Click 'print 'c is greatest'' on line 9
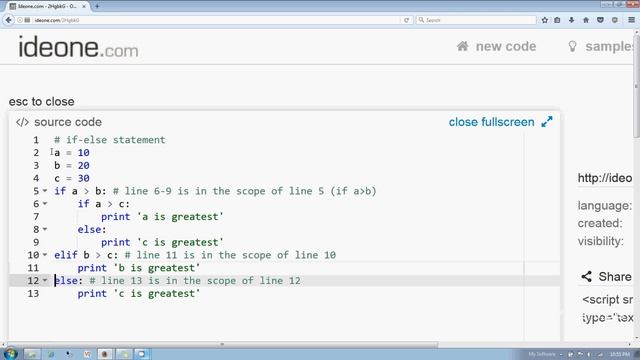The height and width of the screenshot is (360, 640). 162,242
